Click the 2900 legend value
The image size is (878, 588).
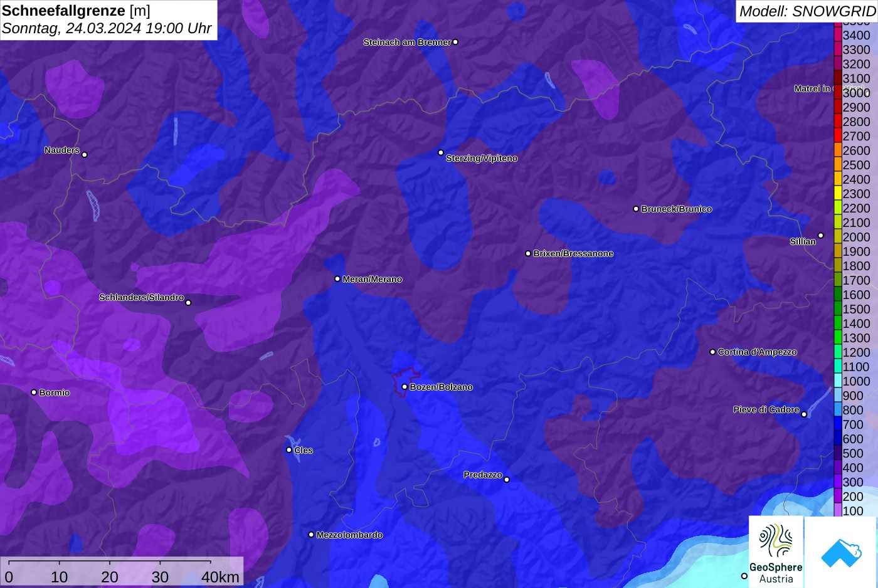click(x=857, y=107)
